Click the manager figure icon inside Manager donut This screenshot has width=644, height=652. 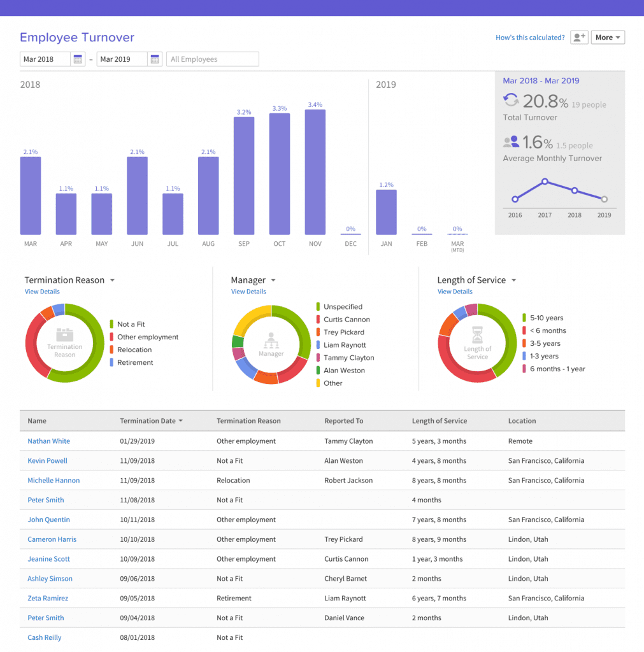click(x=271, y=343)
